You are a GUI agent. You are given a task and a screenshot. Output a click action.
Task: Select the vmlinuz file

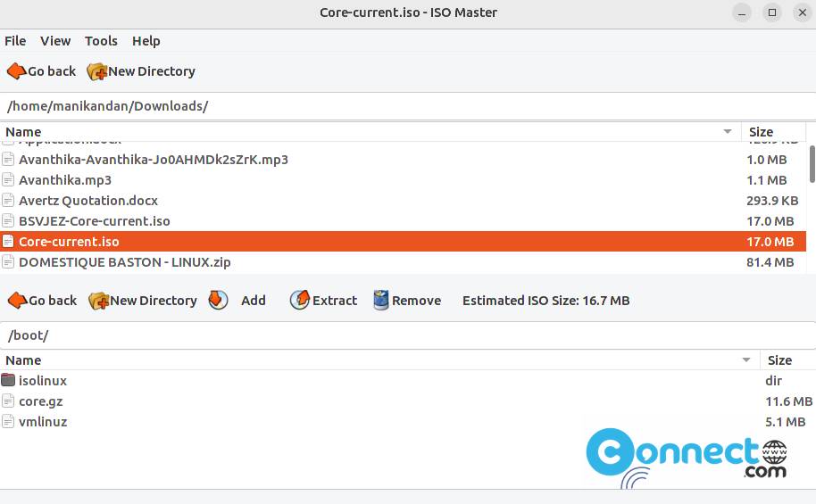[408, 422]
